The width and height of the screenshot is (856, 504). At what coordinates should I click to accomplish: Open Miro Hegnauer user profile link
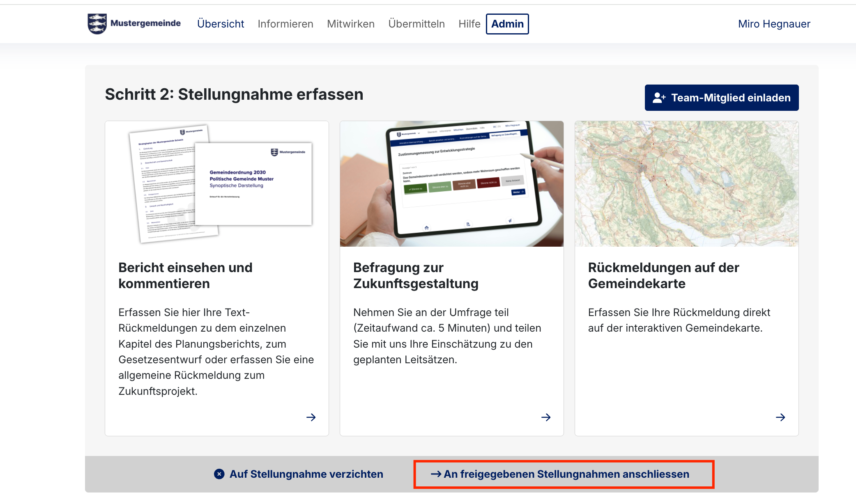tap(774, 24)
